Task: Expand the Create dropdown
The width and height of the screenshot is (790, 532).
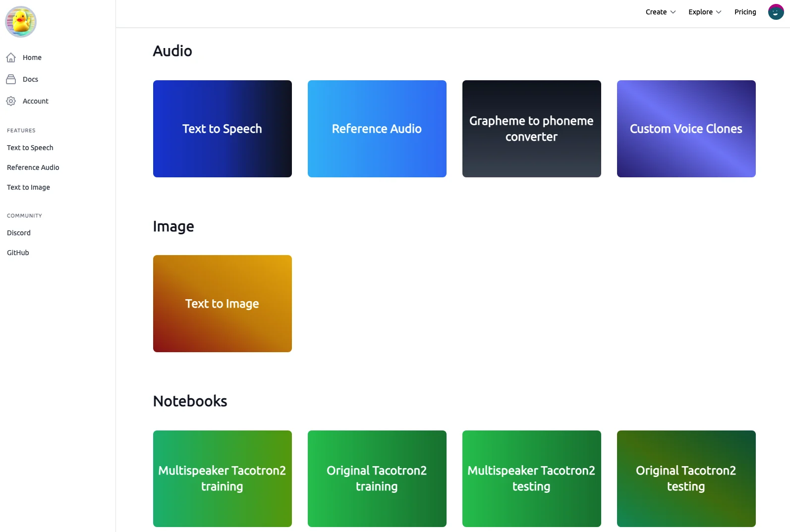Action: pyautogui.click(x=661, y=12)
